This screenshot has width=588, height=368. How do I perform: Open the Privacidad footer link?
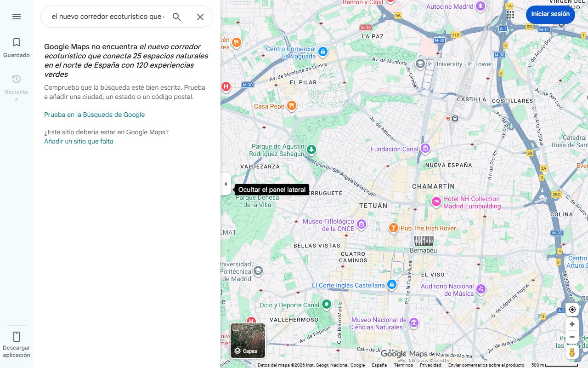tap(430, 365)
